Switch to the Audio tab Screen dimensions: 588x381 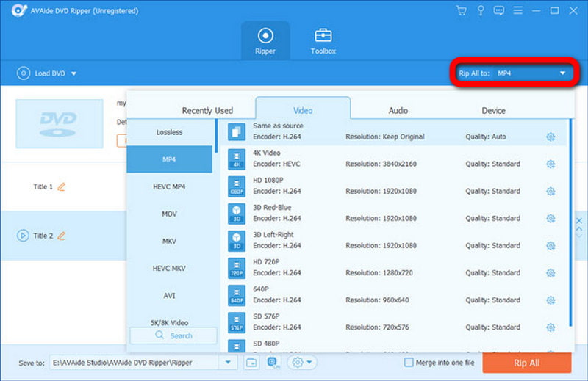(398, 111)
